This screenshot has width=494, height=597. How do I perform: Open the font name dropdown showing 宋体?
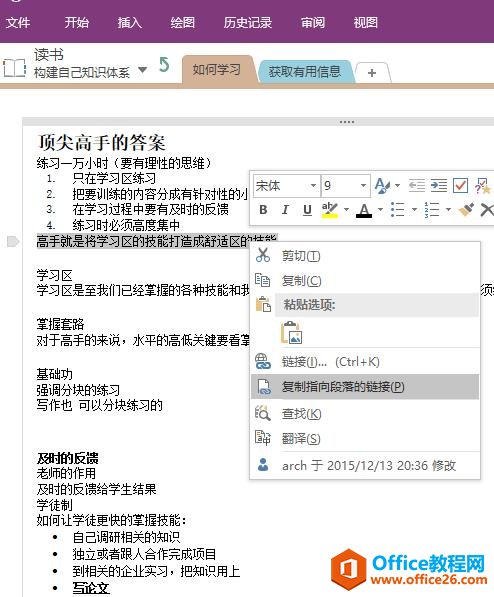coord(286,186)
